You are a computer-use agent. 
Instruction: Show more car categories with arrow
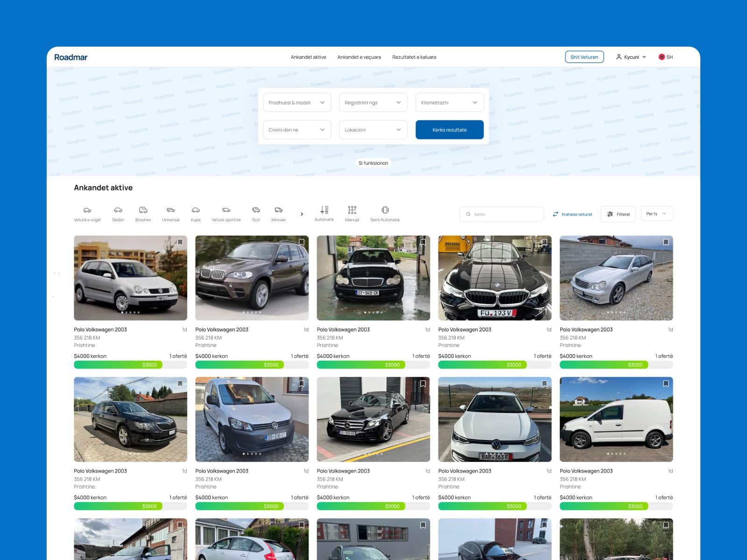pos(302,214)
